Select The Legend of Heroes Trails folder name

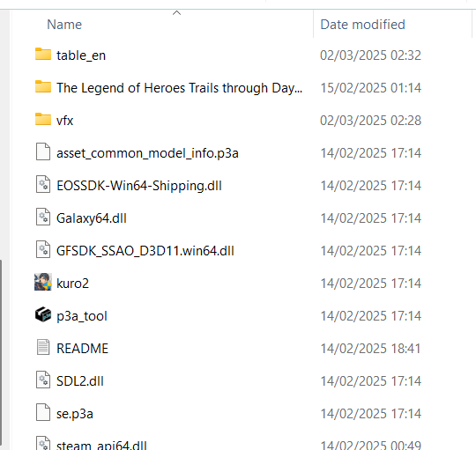coord(180,88)
